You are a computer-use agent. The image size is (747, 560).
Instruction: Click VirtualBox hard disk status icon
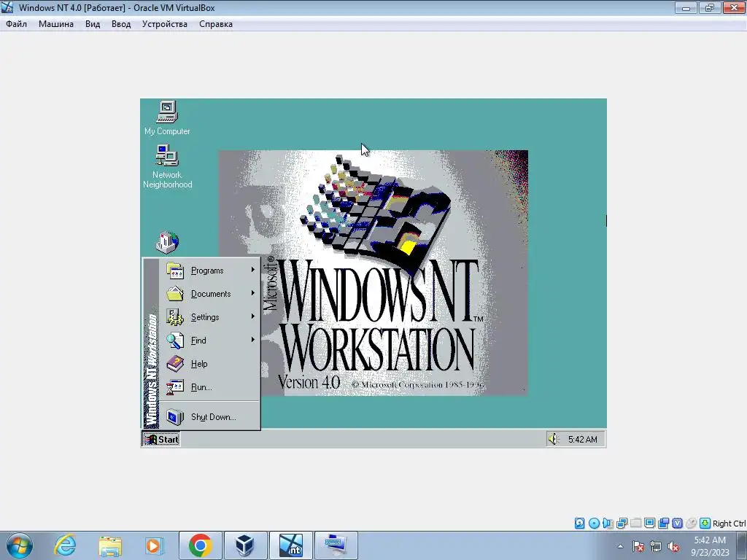579,524
